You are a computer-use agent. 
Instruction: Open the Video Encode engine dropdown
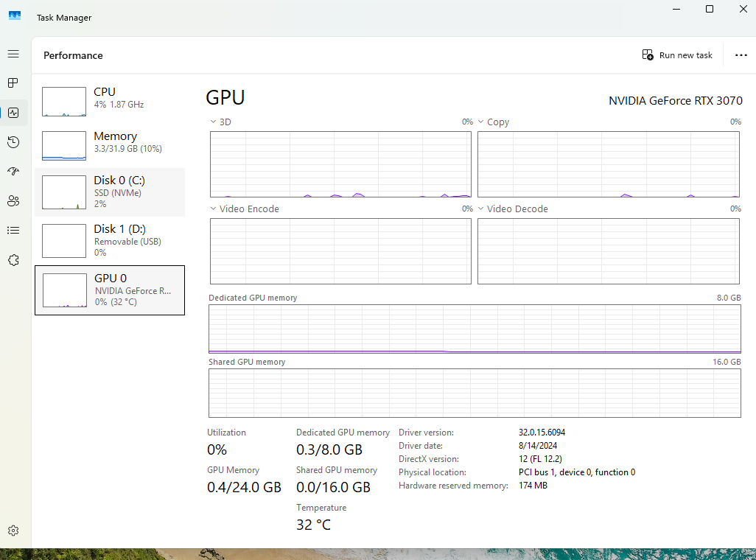coord(214,209)
